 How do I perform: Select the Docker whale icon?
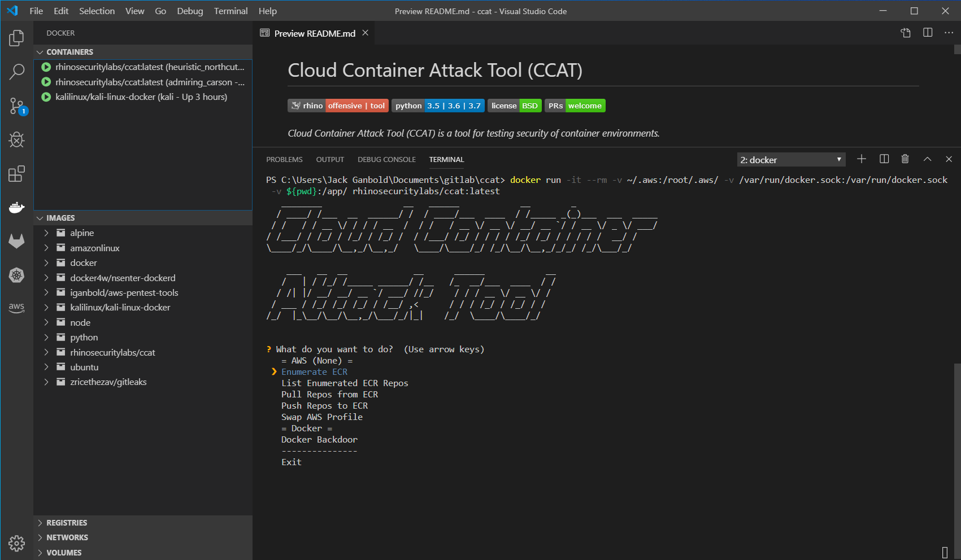[x=16, y=207]
